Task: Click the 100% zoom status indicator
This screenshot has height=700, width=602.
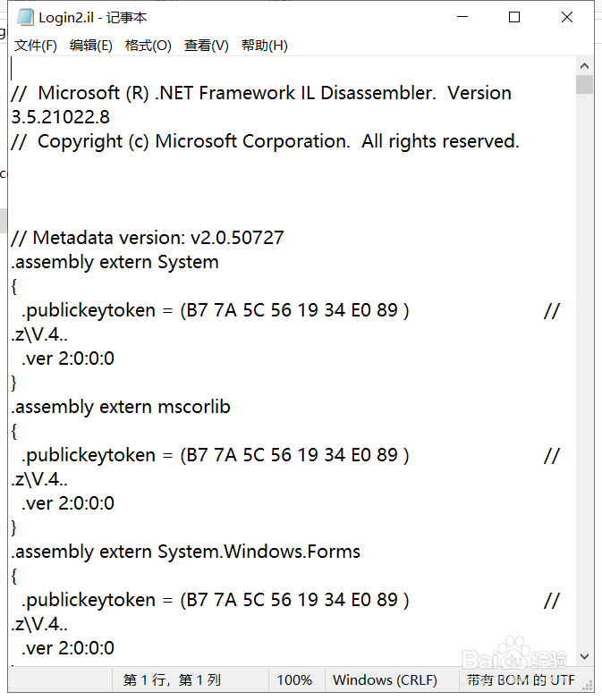Action: 294,680
